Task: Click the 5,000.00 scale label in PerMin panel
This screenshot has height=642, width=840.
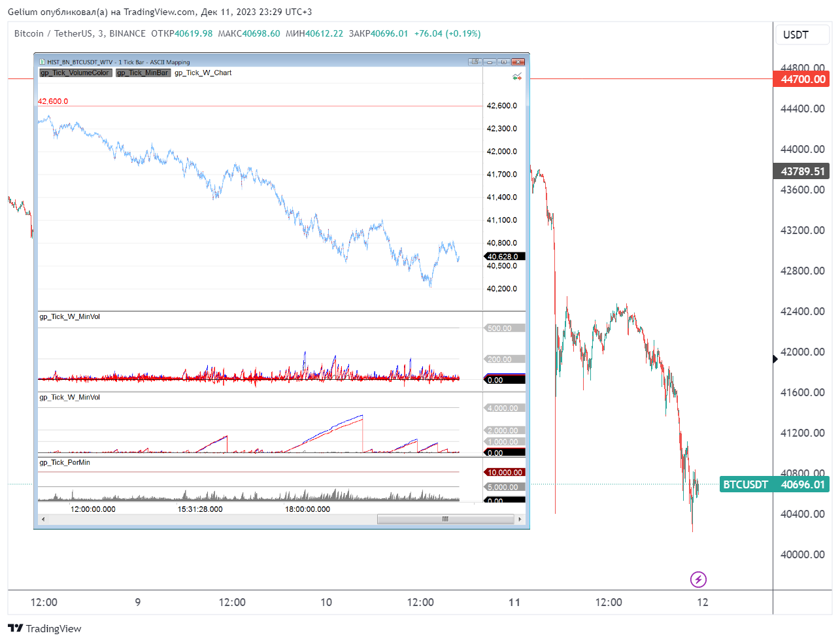Action: 504,487
